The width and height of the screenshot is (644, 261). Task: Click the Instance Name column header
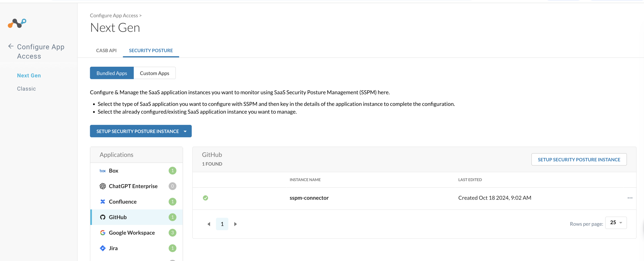tap(305, 180)
